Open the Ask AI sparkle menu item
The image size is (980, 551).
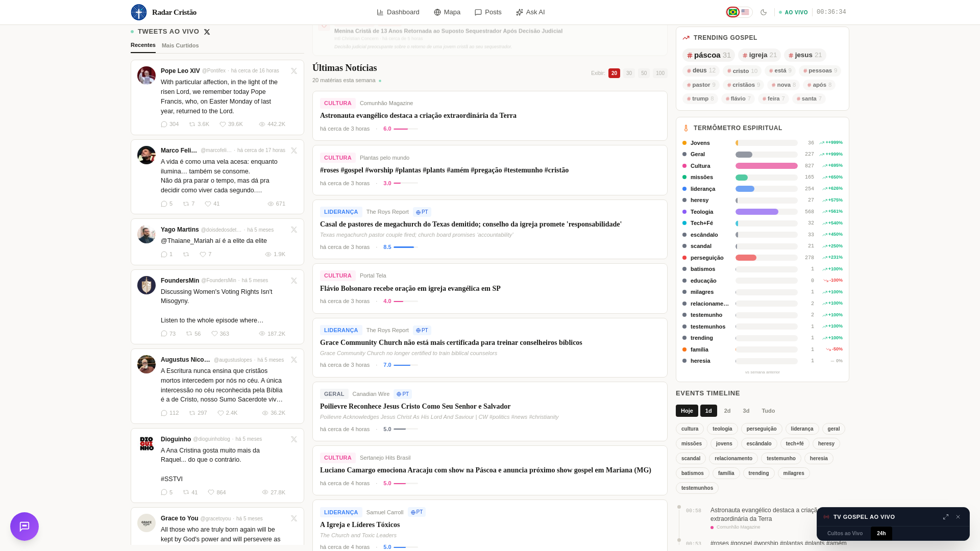click(x=530, y=12)
